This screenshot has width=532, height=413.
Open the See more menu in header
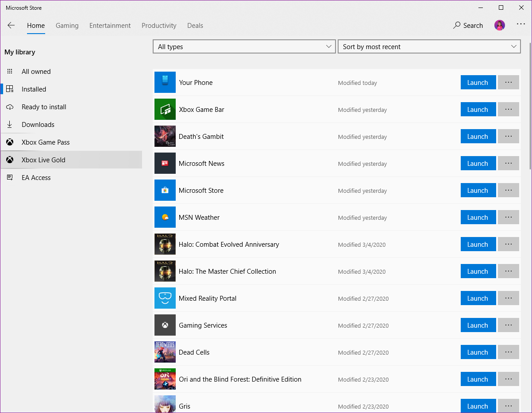(520, 25)
